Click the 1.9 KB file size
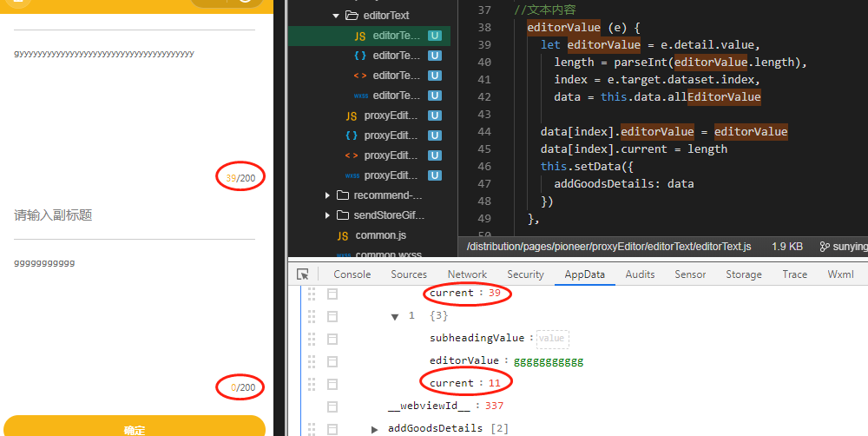The image size is (868, 436). tap(787, 247)
